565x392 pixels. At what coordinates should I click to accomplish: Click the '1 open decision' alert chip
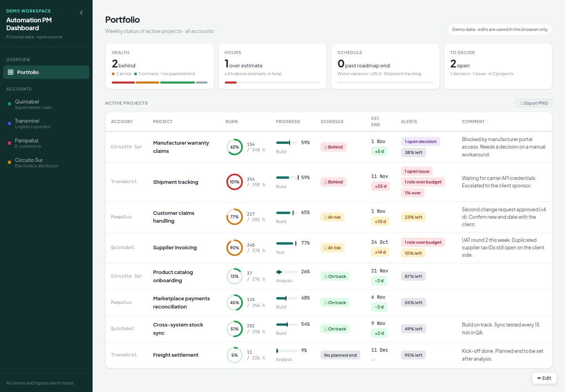[x=421, y=142]
